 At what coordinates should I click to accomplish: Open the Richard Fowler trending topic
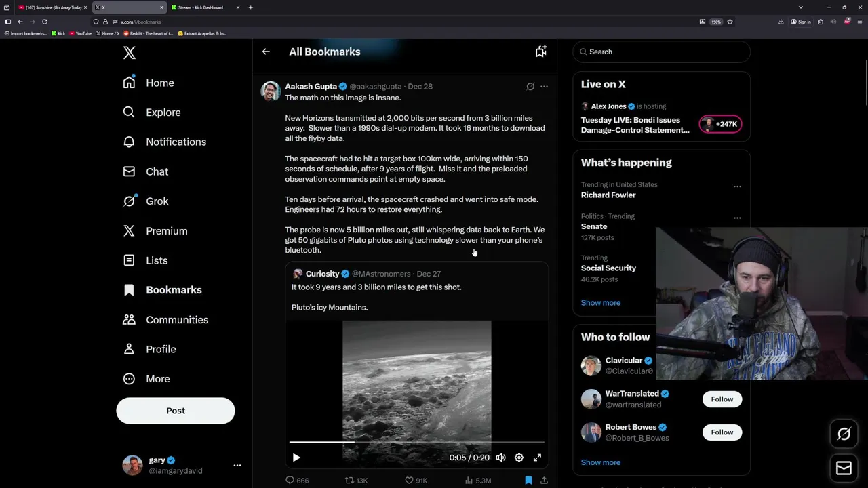[608, 195]
